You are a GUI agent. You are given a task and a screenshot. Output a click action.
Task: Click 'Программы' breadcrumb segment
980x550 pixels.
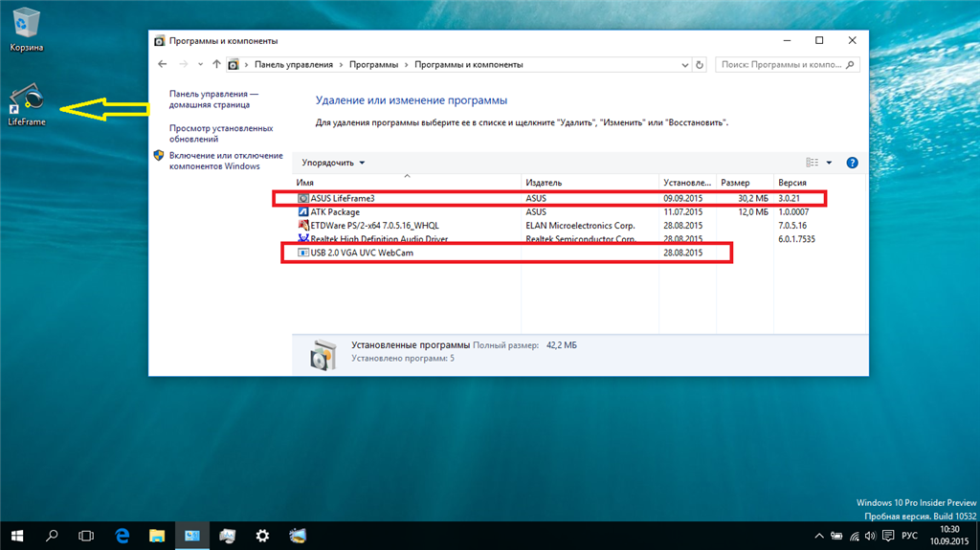[374, 64]
